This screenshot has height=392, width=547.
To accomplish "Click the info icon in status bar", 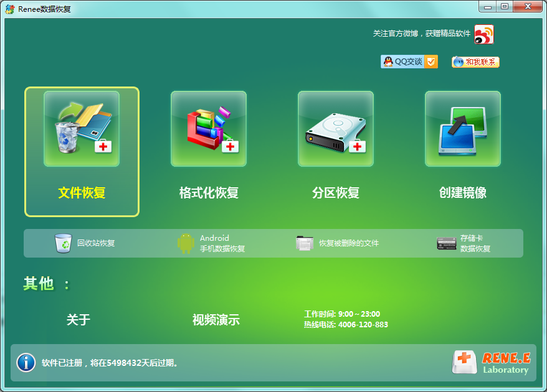I will click(x=26, y=363).
